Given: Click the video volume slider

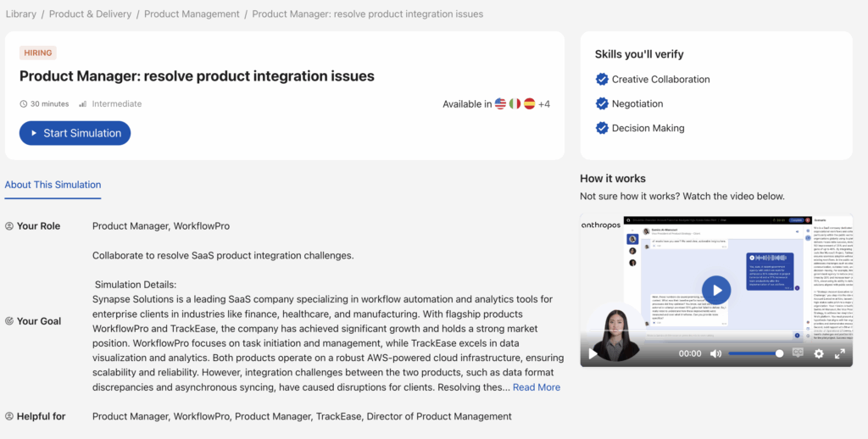Looking at the screenshot, I should coord(754,353).
